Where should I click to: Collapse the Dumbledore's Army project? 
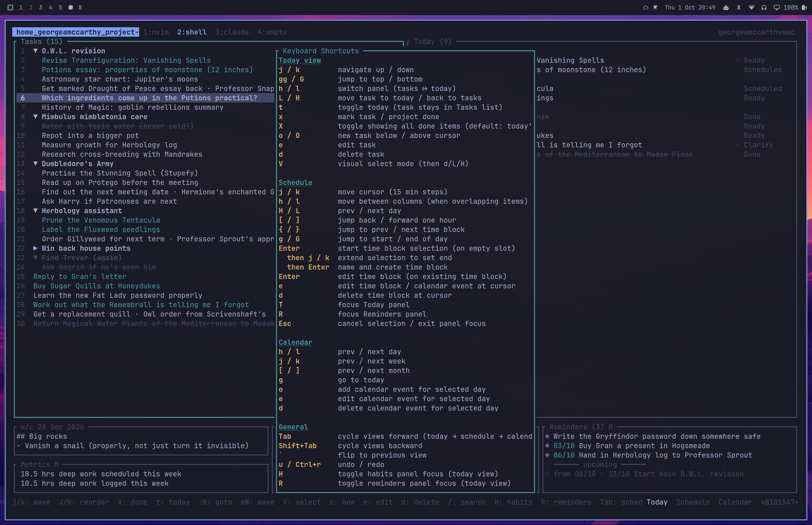[35, 164]
